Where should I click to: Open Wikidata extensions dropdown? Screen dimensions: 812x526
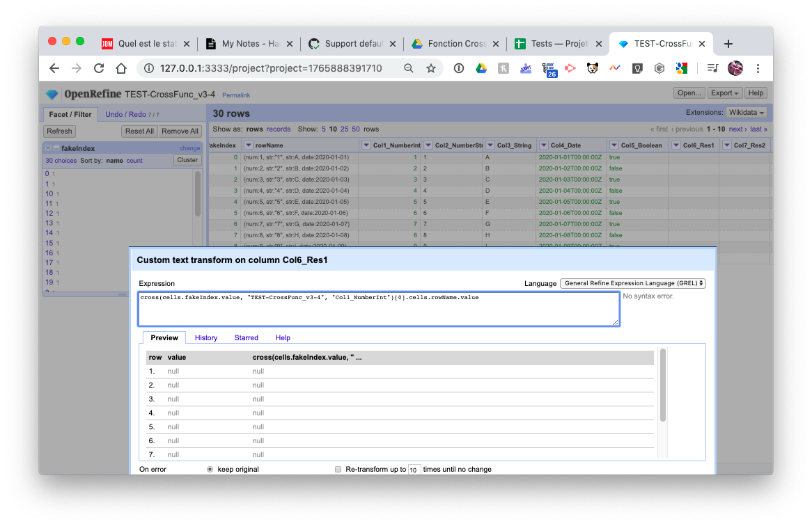pos(747,112)
